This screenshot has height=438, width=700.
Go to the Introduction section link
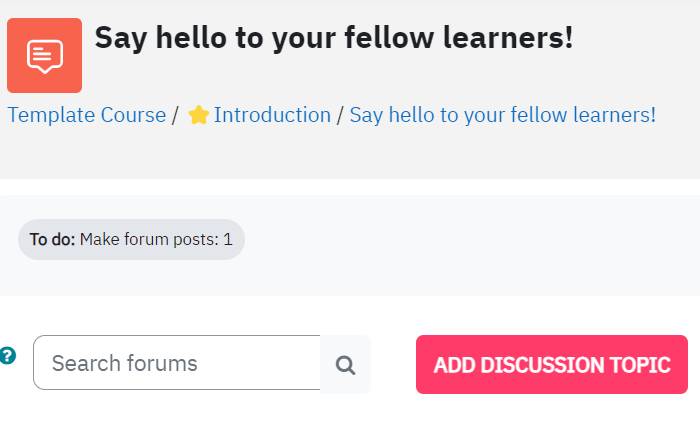(x=272, y=115)
